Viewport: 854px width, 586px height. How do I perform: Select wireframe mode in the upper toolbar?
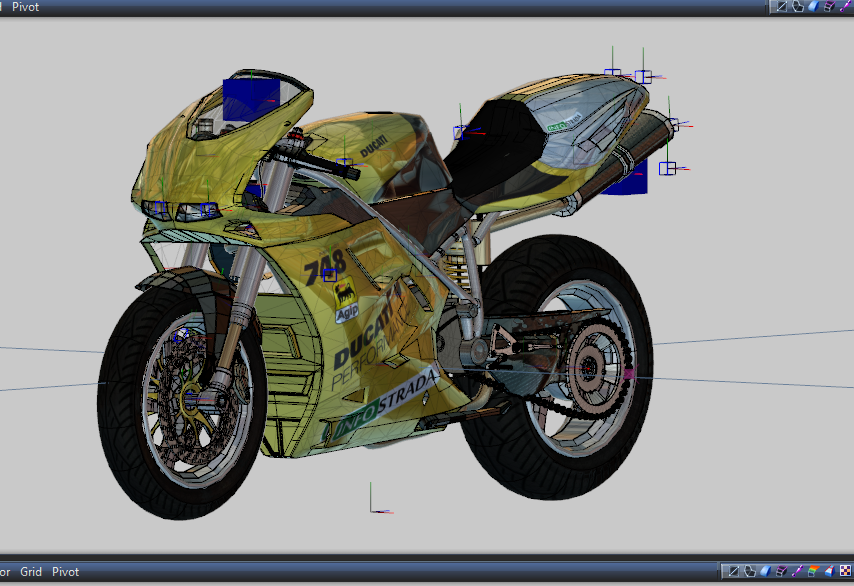coord(782,7)
